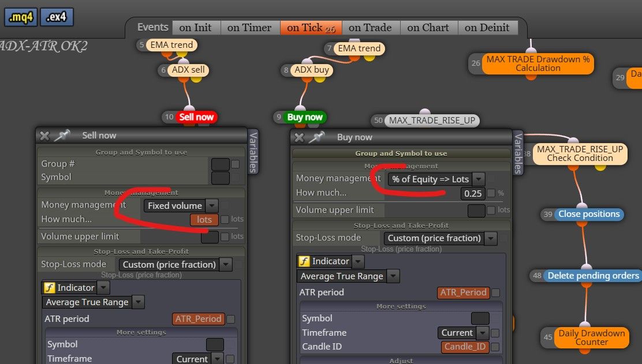Toggle ATR period checkbox in Sell now
The height and width of the screenshot is (364, 642).
(x=231, y=319)
